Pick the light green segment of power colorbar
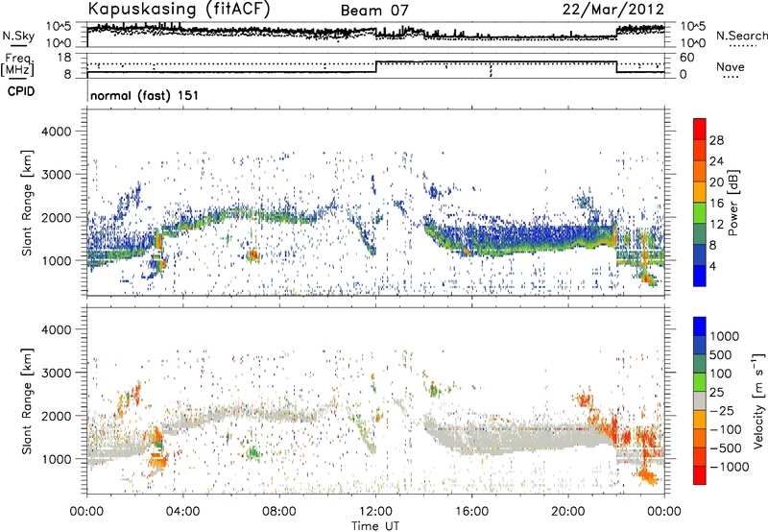Image resolution: width=768 pixels, height=532 pixels. tap(700, 212)
